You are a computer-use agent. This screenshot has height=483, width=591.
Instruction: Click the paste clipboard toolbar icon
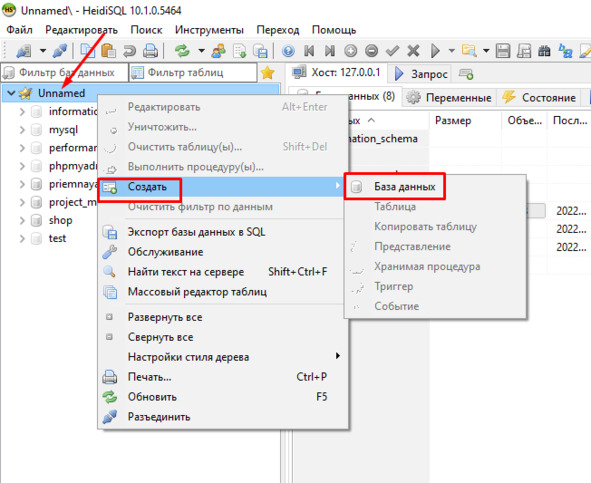(109, 51)
